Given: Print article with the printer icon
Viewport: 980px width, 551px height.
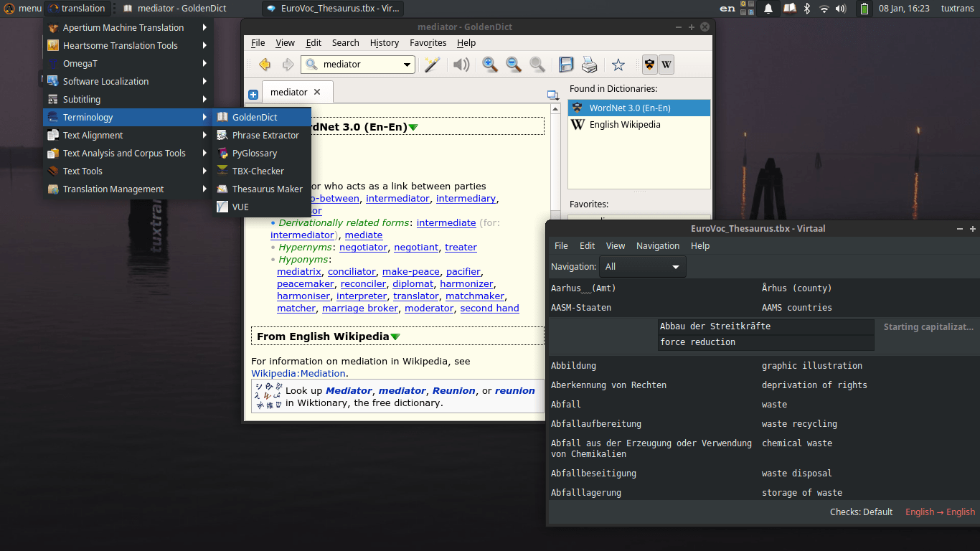Looking at the screenshot, I should click(590, 65).
